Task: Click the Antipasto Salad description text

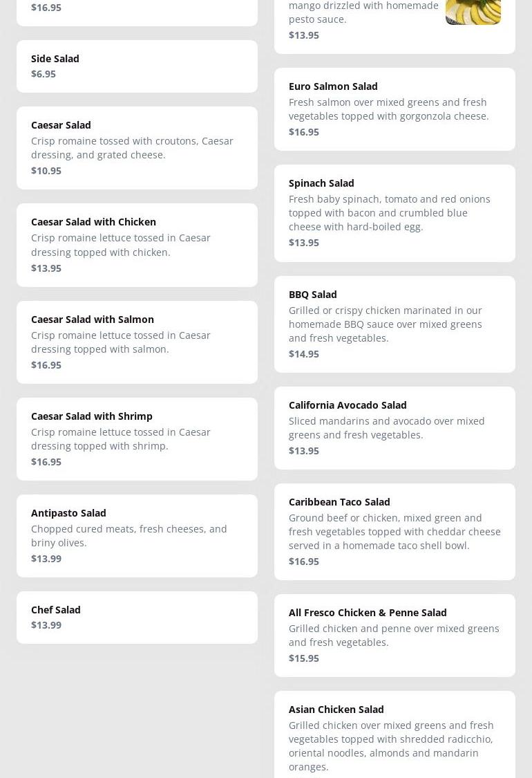Action: (x=129, y=536)
